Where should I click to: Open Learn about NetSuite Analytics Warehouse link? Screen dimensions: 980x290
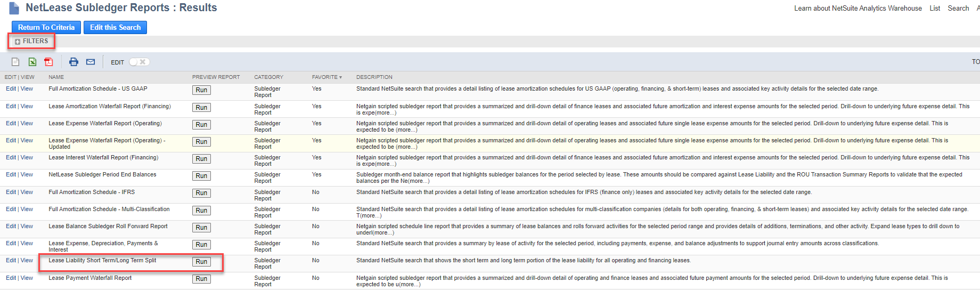click(x=857, y=8)
